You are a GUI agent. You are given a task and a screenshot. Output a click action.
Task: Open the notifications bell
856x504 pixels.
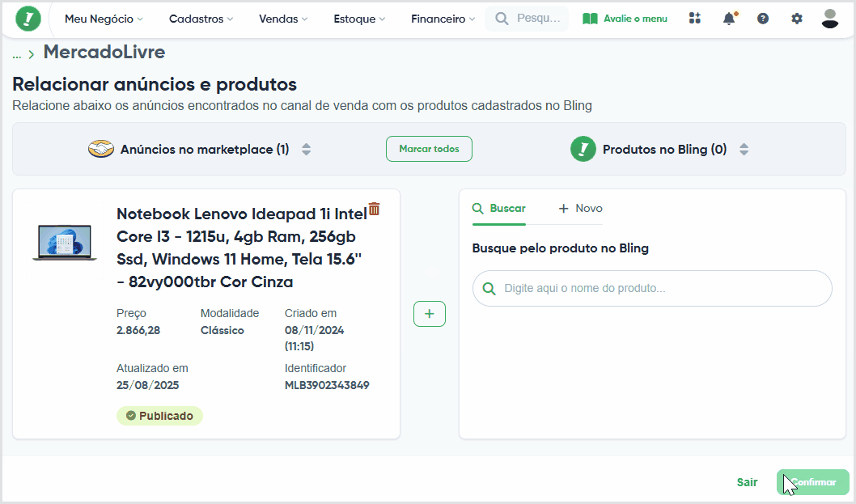tap(729, 19)
